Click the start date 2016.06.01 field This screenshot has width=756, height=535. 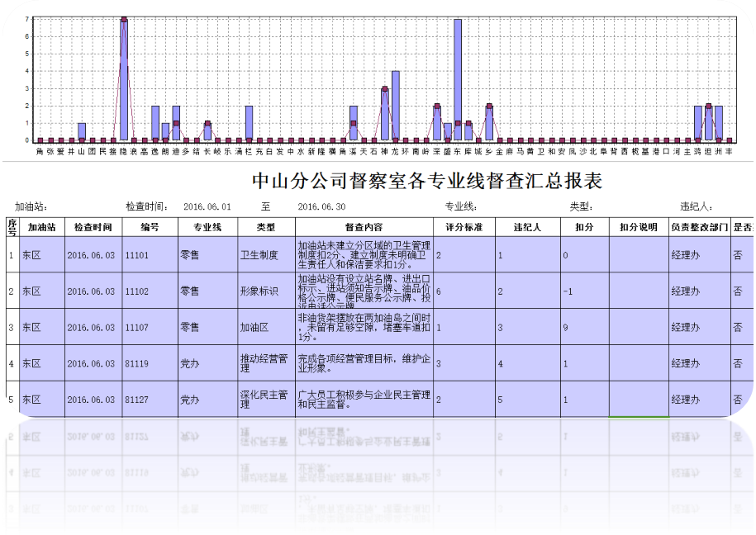207,206
